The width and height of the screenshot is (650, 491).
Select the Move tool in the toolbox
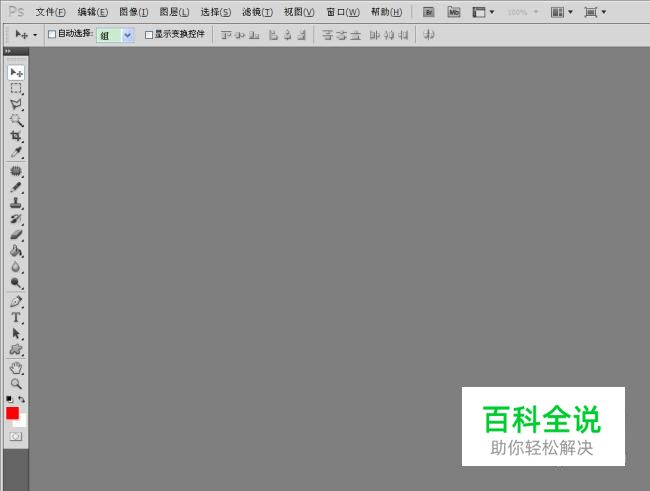16,73
